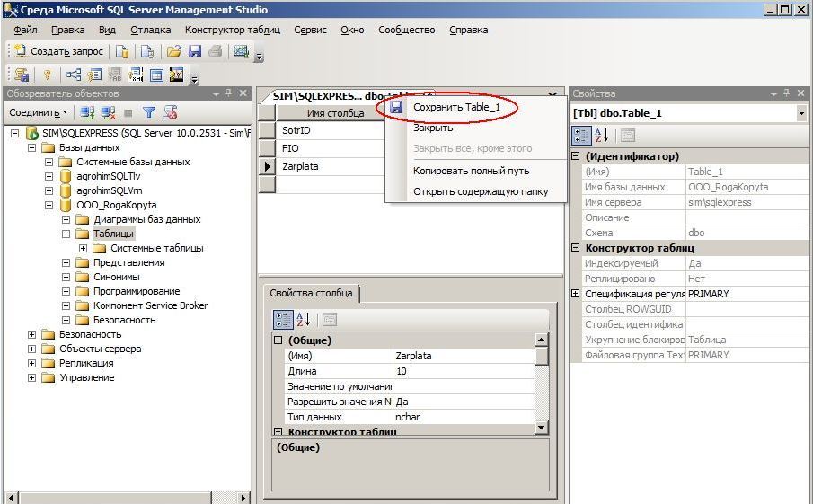Click alphabetical sort icon in column properties
This screenshot has height=504, width=813.
click(304, 320)
